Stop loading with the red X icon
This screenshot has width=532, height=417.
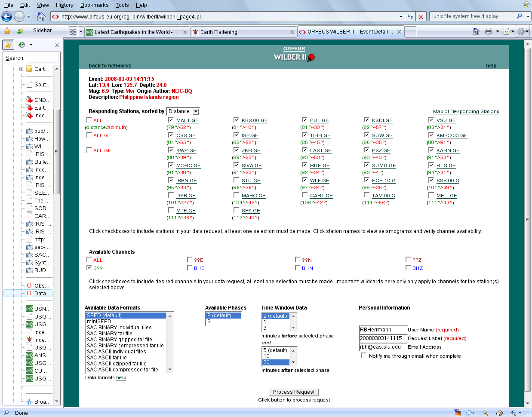click(421, 17)
